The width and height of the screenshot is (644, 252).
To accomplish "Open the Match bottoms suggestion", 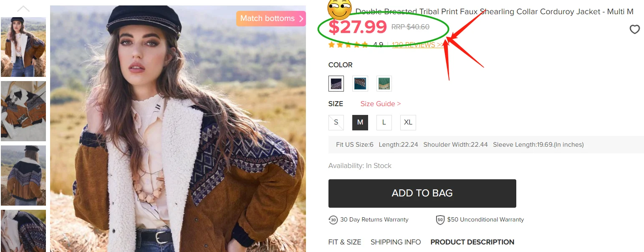I will 271,18.
